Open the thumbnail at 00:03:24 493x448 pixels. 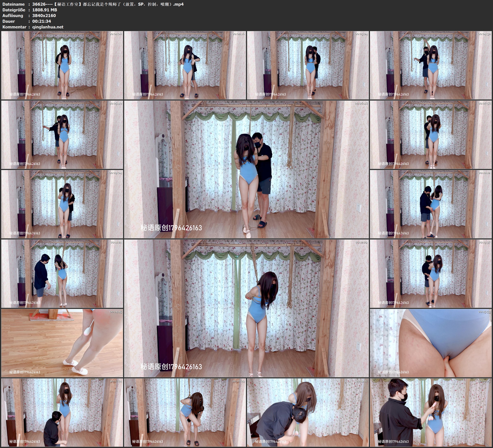(x=308, y=65)
